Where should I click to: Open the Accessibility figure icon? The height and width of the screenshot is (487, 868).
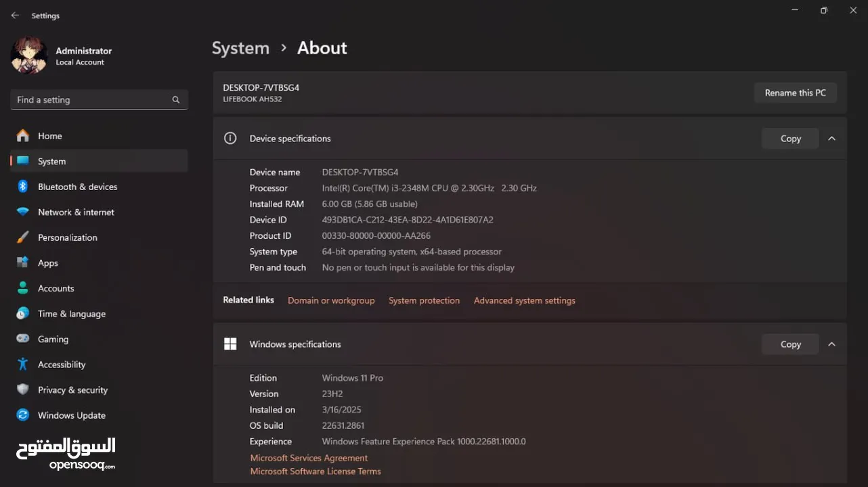point(23,364)
